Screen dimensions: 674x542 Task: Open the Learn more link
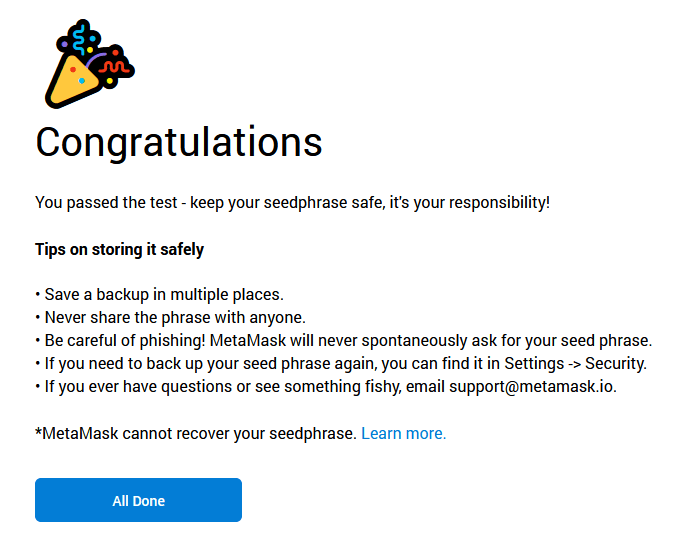click(403, 433)
